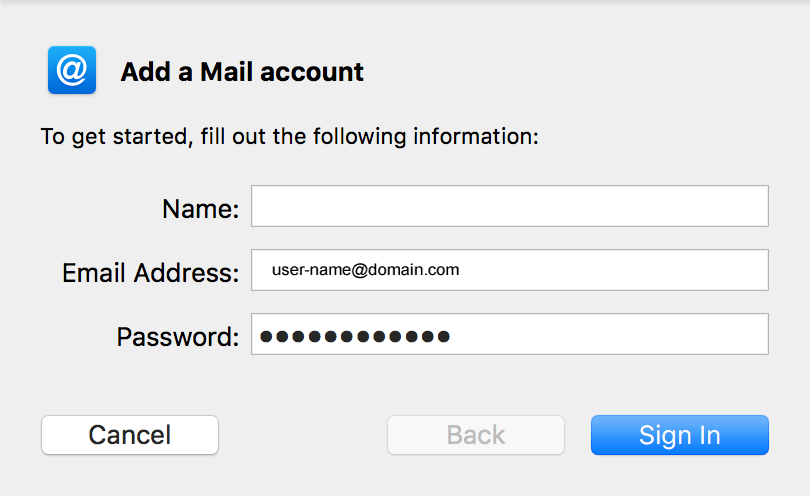Image resolution: width=810 pixels, height=496 pixels.
Task: Click into the Email Address field
Action: pos(510,270)
